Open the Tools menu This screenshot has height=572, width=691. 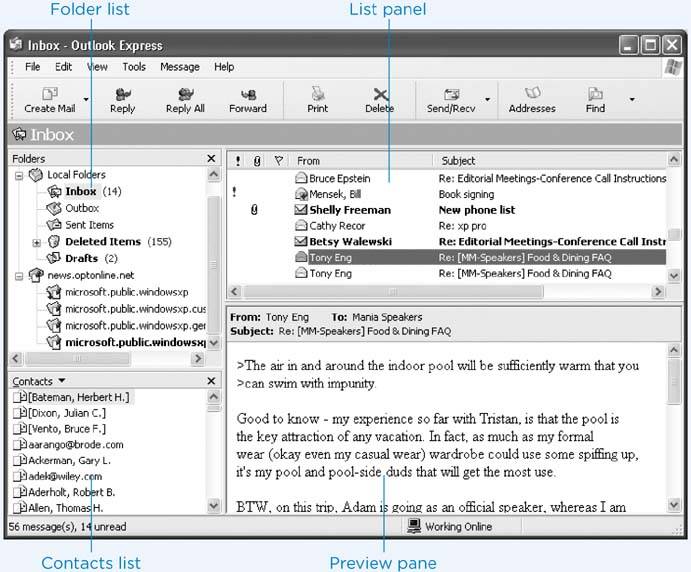coord(134,67)
